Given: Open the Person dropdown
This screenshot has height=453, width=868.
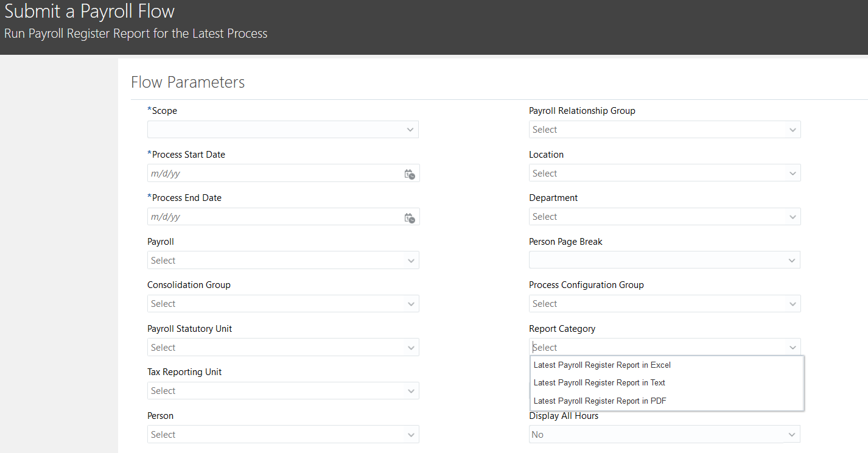Looking at the screenshot, I should (x=411, y=435).
